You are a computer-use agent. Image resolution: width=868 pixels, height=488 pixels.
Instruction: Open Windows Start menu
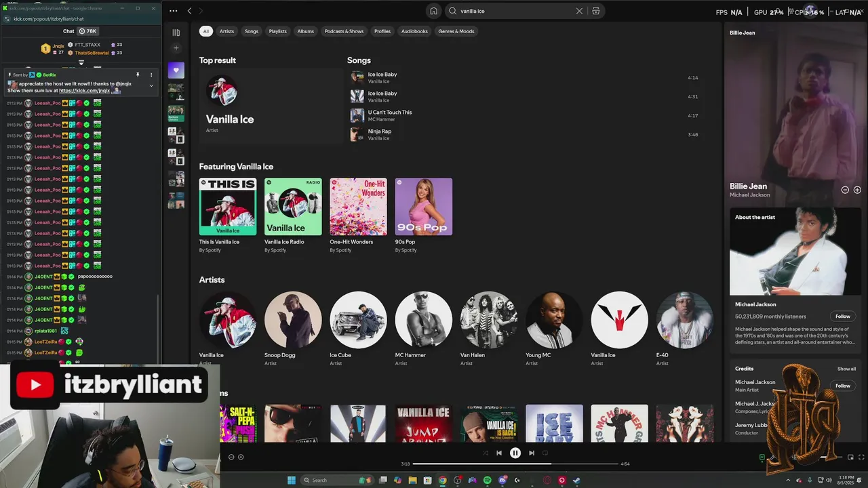(x=292, y=480)
